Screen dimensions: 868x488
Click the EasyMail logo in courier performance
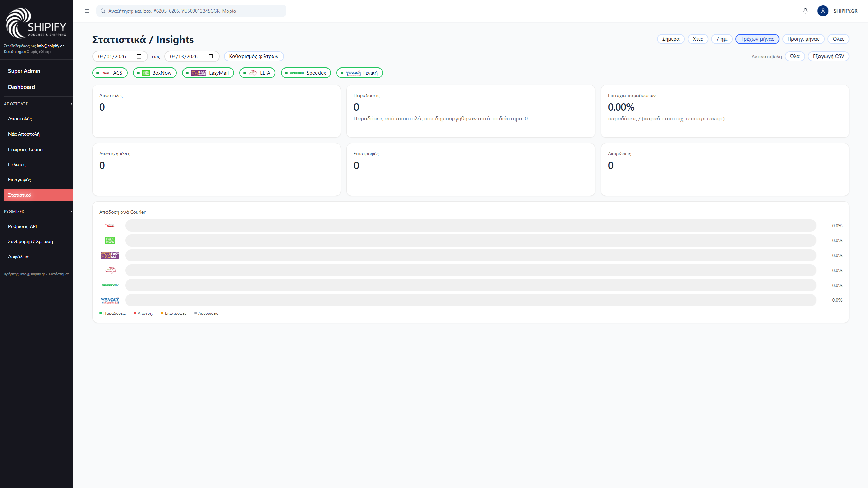click(110, 255)
